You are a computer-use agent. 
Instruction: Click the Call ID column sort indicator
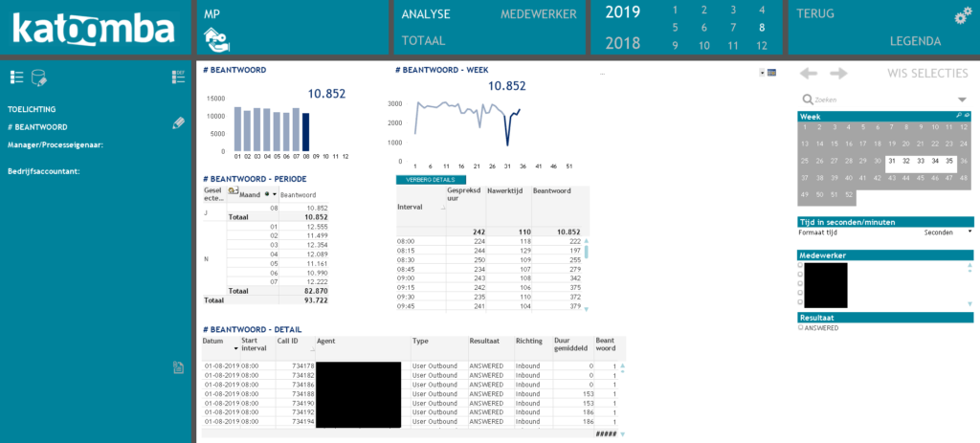coord(311,348)
